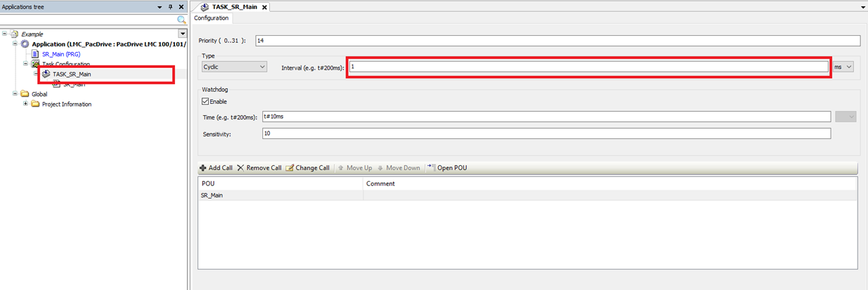
Task: Select the TASK_SR_Main editor tab
Action: [x=231, y=7]
